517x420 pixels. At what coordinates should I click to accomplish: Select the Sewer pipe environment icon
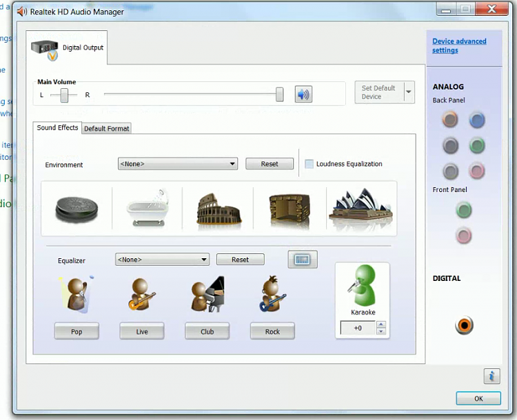(77, 209)
